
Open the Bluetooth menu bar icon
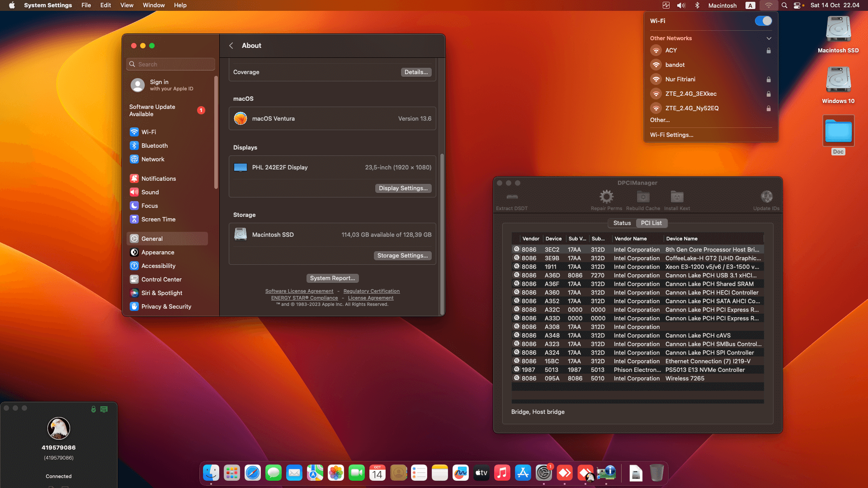coord(697,5)
